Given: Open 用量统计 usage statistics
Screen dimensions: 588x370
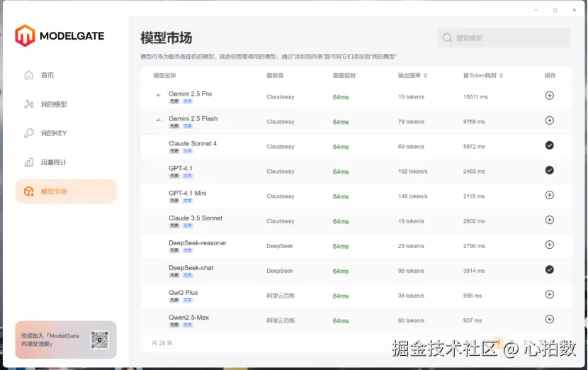Looking at the screenshot, I should click(x=54, y=162).
